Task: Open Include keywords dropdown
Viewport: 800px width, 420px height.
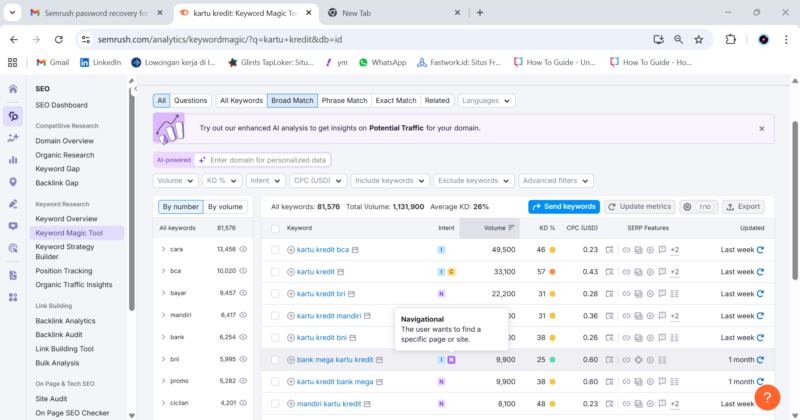Action: coord(390,181)
